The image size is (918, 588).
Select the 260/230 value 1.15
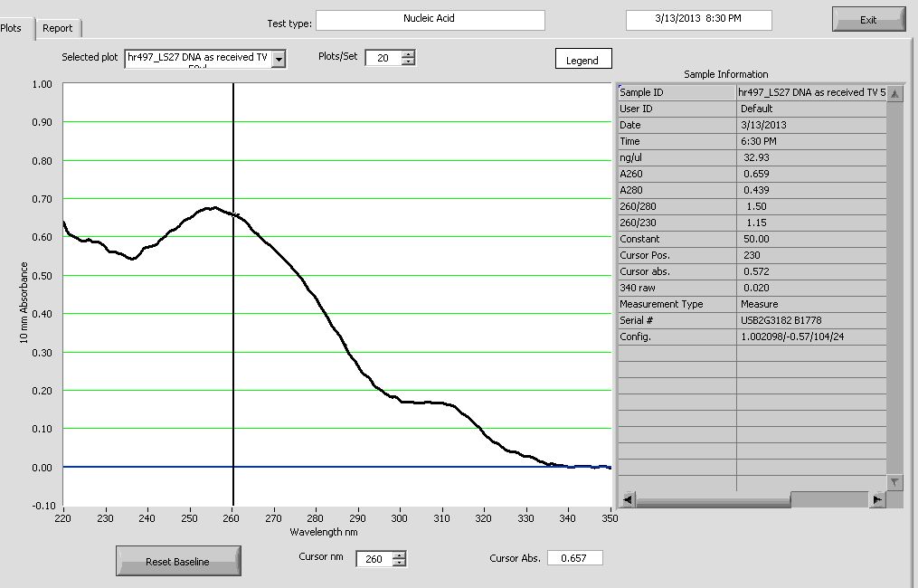[811, 223]
